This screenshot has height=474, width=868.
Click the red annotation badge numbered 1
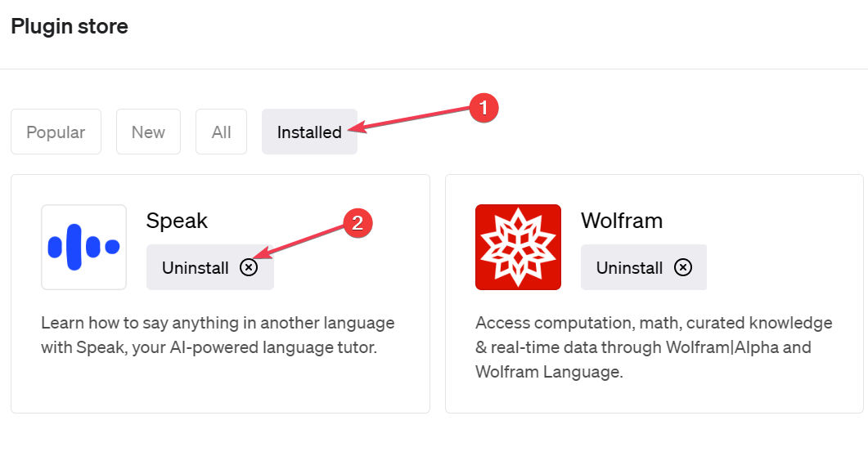coord(483,108)
